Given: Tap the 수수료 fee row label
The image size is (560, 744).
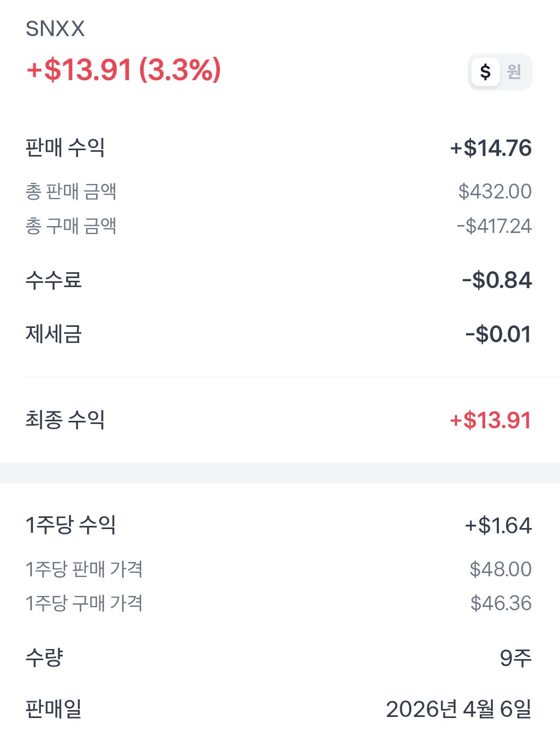Looking at the screenshot, I should (54, 280).
